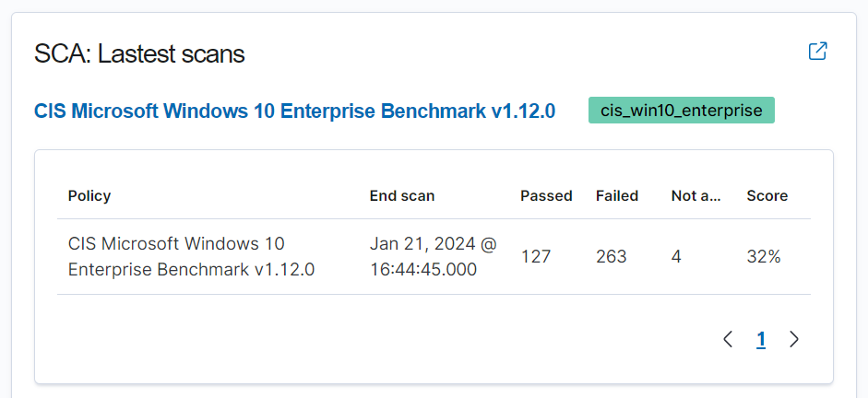Screen dimensions: 868x398
Task: Open SCA scans in new view icon
Action: (817, 52)
